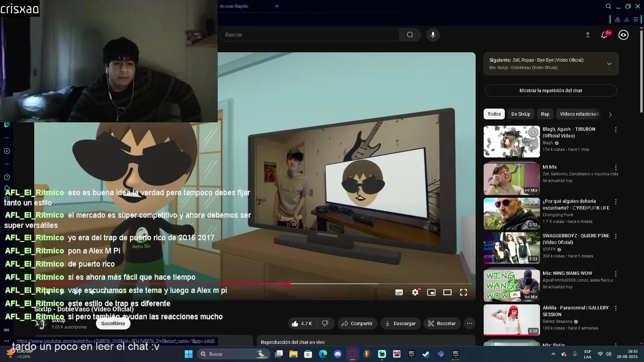Open browser snapshot icon in toolbar

(617, 20)
